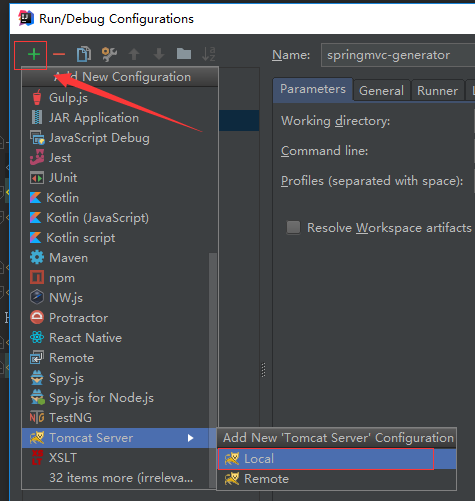Select JAR Application from the list
The image size is (475, 501).
click(x=120, y=118)
